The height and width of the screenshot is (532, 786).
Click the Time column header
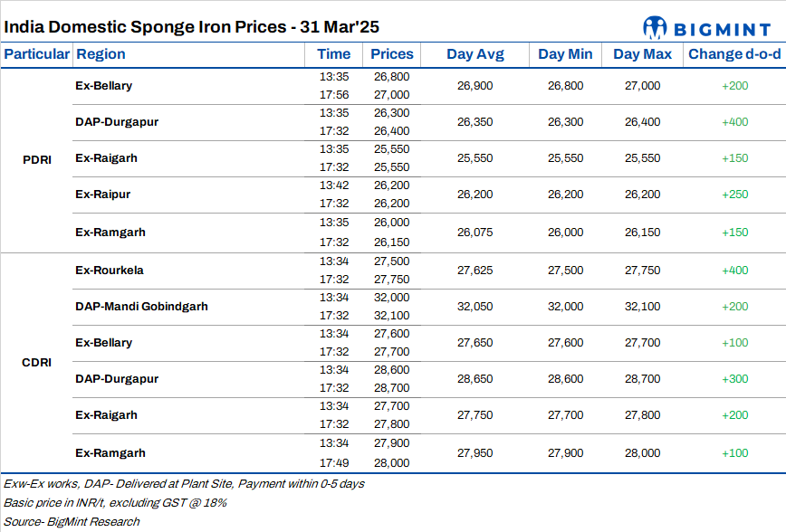[334, 54]
